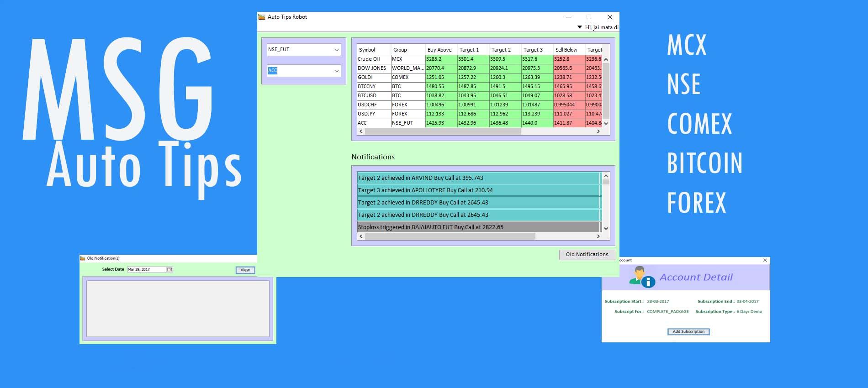Select ARVIND Target 2 achieved notification

(x=479, y=178)
